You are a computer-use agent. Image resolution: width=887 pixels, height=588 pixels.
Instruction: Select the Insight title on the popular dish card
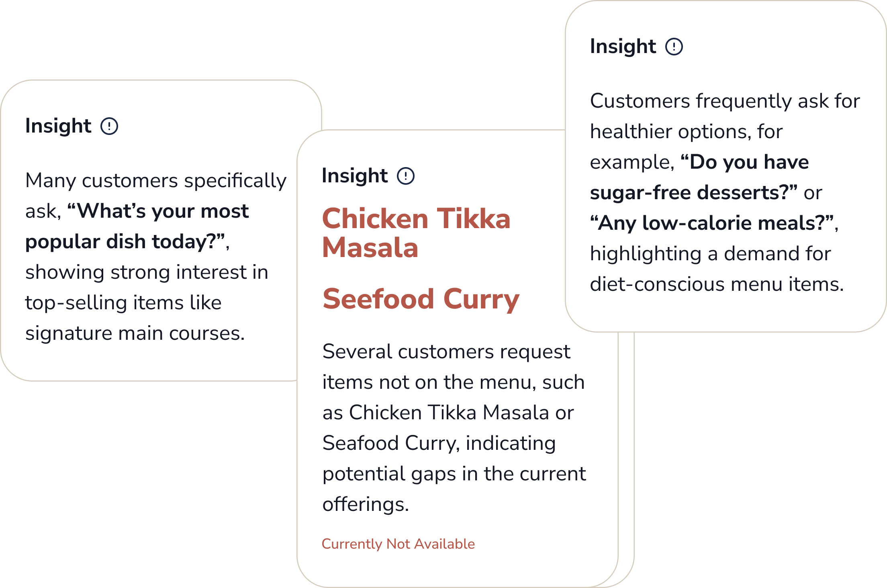(58, 126)
